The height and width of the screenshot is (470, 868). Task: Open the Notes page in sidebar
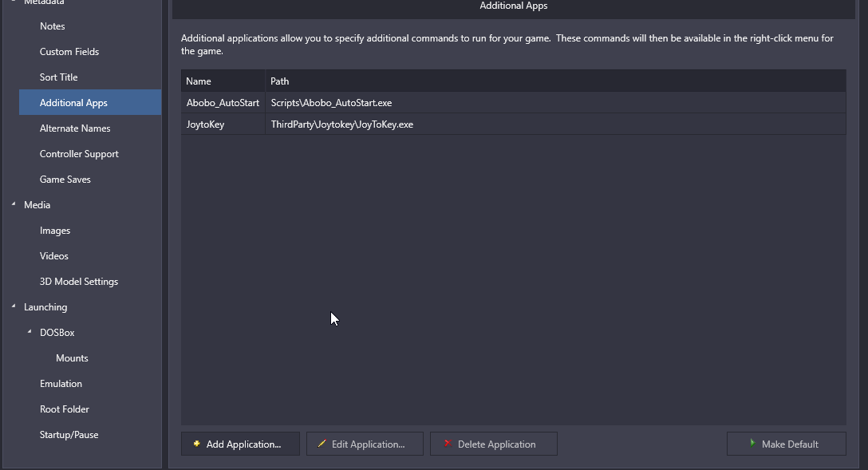click(x=53, y=26)
